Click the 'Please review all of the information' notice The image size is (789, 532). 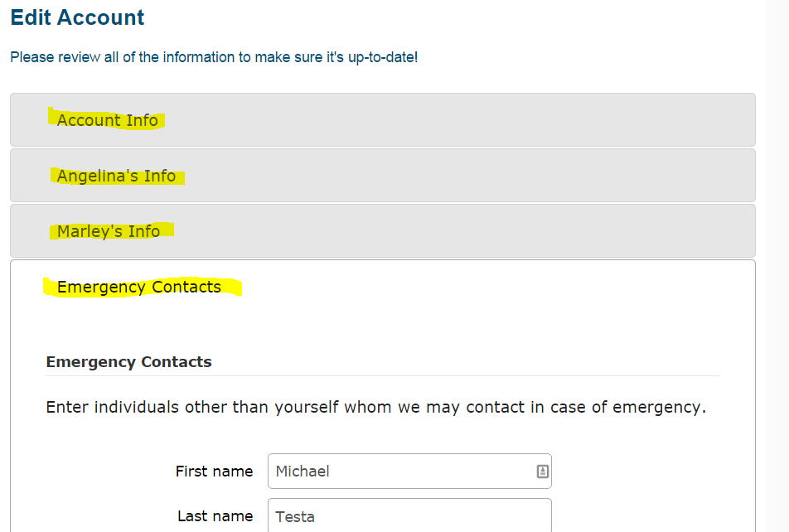tap(214, 58)
